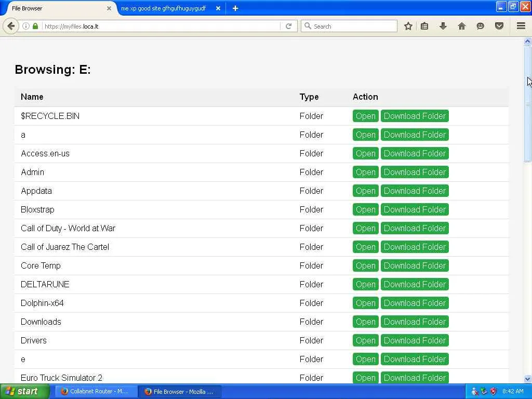This screenshot has width=532, height=399.
Task: Click the 8:42 AM system clock
Action: tap(513, 391)
